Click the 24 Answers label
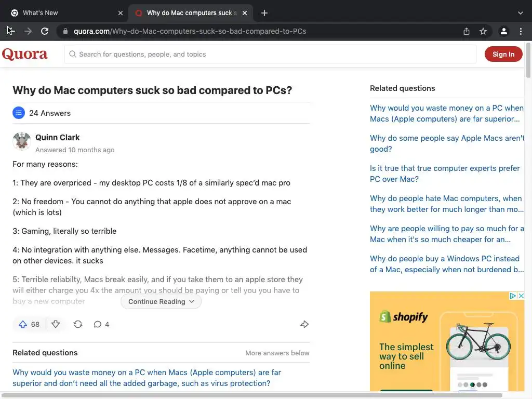Image resolution: width=532 pixels, height=399 pixels. tap(50, 113)
